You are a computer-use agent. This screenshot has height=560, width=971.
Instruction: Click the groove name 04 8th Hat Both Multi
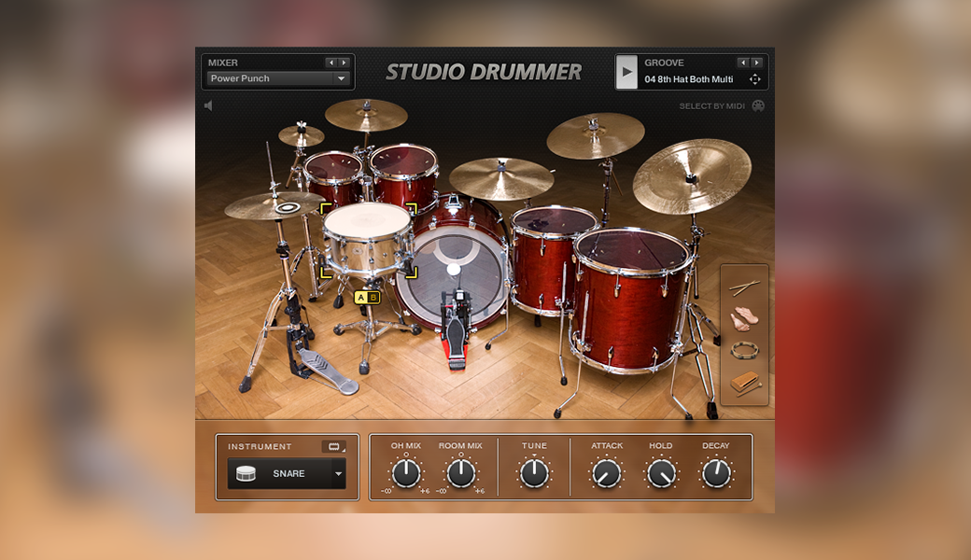[689, 79]
